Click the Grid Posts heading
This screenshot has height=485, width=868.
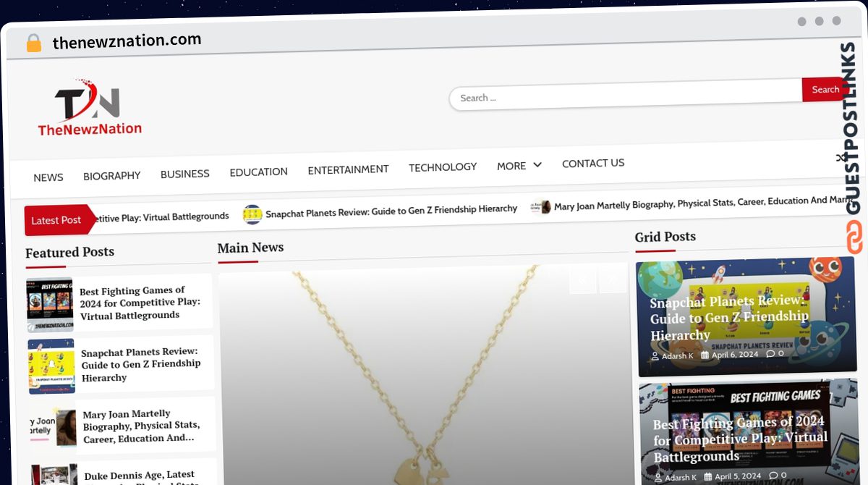click(665, 237)
